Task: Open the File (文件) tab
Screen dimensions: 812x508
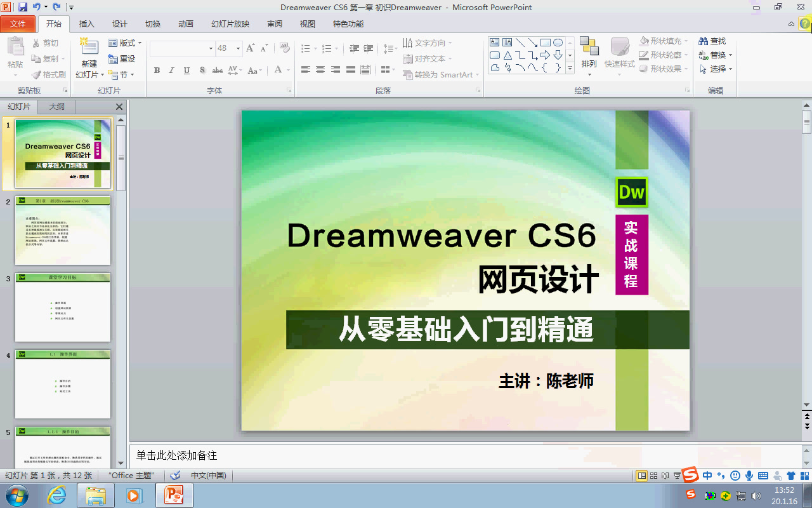Action: [x=18, y=24]
